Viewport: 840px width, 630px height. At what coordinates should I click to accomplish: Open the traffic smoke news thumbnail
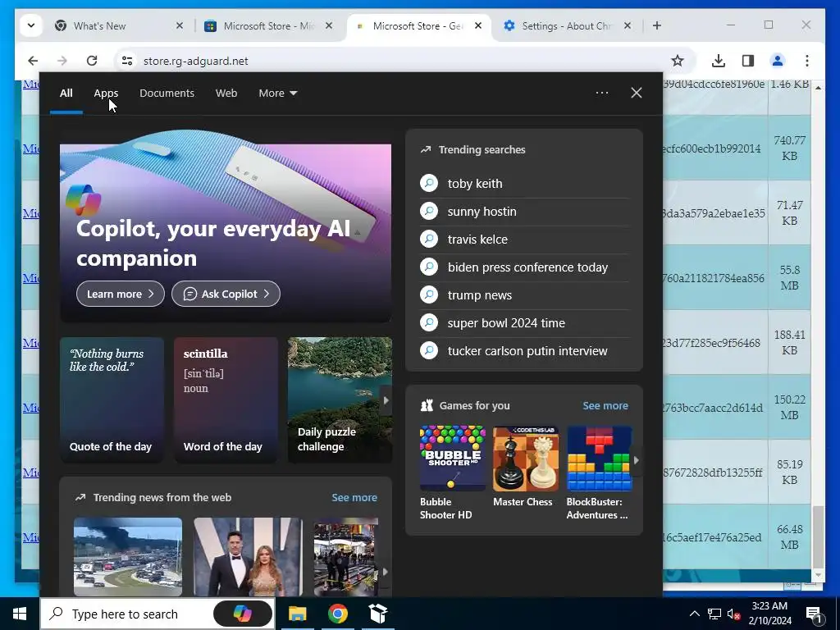click(127, 557)
